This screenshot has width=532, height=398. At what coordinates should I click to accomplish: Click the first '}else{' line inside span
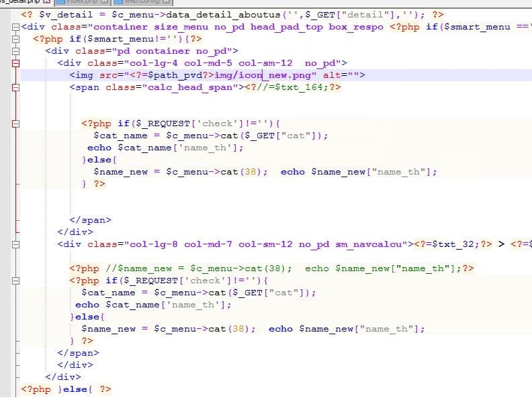pyautogui.click(x=99, y=160)
